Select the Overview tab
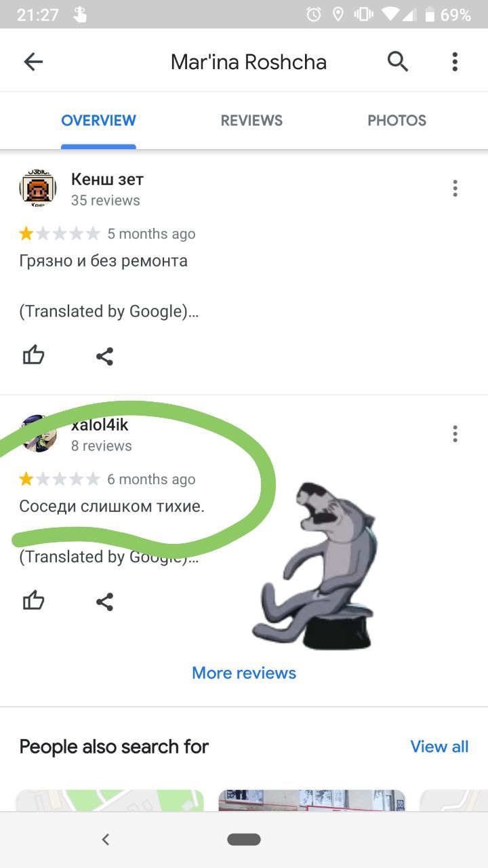The height and width of the screenshot is (868, 488). pos(98,121)
